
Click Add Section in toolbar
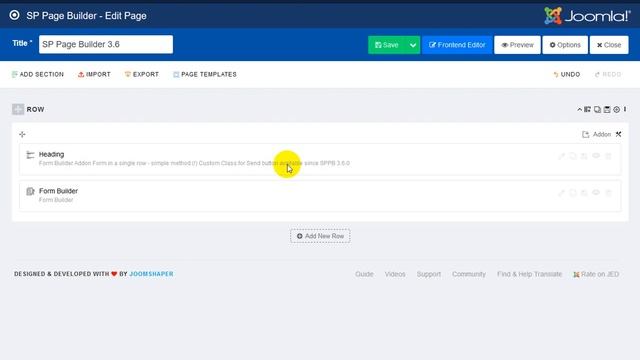[38, 74]
